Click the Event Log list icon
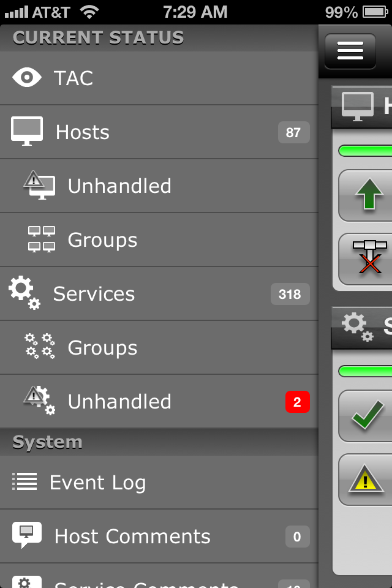Viewport: 392px width, 588px height. [24, 481]
